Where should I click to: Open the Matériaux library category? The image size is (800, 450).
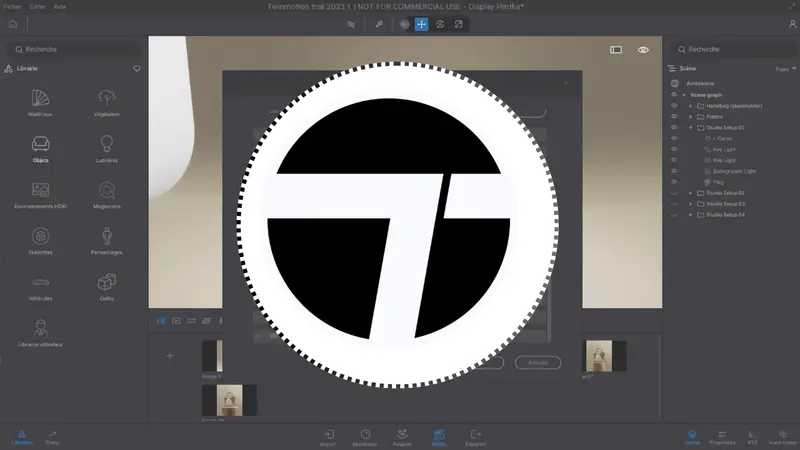pos(40,103)
